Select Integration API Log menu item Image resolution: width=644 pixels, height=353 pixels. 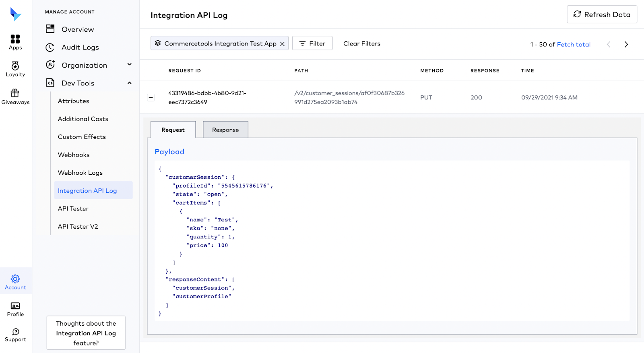pyautogui.click(x=93, y=190)
